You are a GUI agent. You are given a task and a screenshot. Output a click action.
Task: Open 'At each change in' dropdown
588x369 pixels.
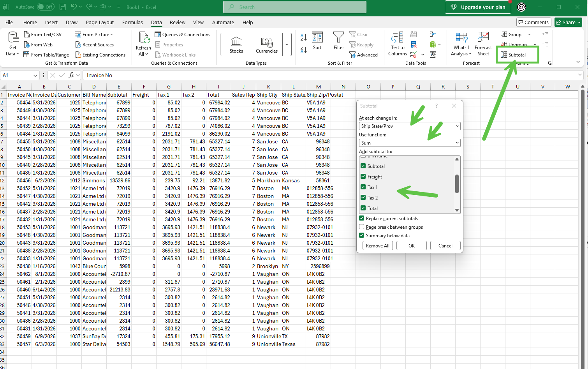(410, 126)
